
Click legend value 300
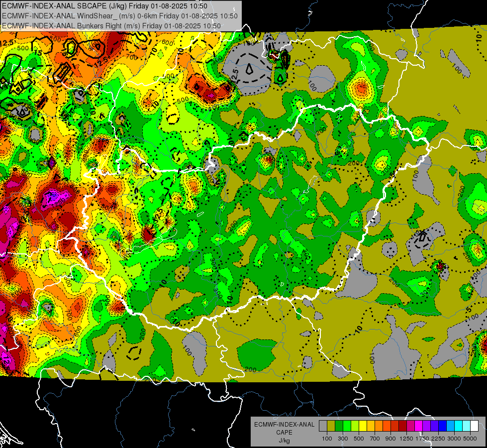coord(343,439)
